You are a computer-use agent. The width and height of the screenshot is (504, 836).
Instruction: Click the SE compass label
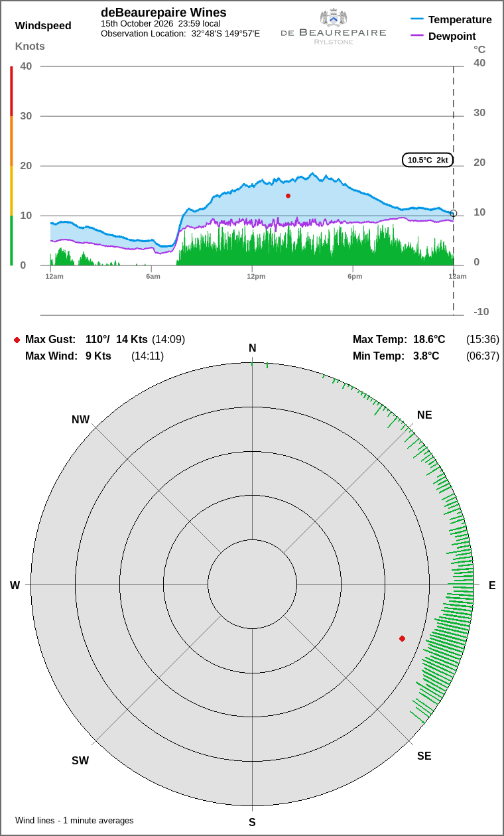pyautogui.click(x=424, y=756)
